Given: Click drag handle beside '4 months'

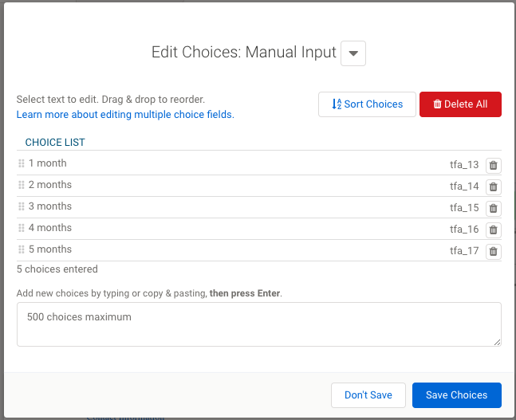Looking at the screenshot, I should click(x=22, y=228).
